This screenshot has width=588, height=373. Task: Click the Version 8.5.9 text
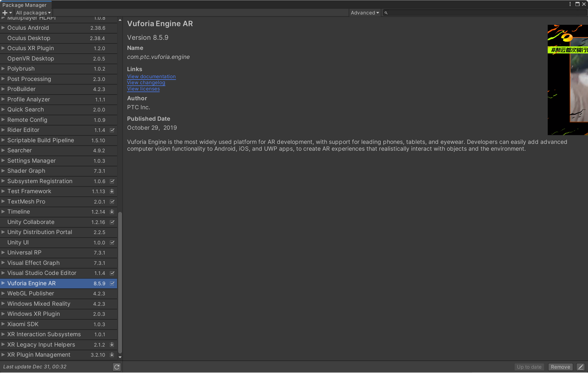point(148,38)
